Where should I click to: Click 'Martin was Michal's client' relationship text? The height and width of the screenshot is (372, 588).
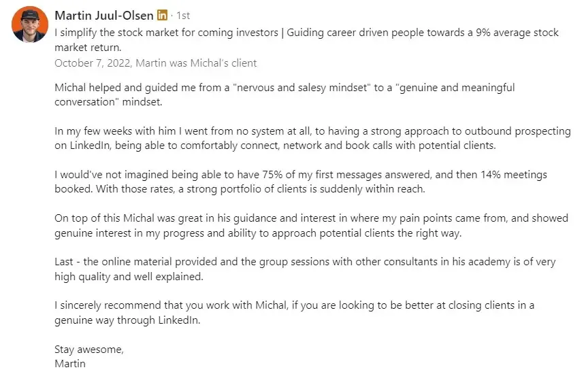click(196, 63)
